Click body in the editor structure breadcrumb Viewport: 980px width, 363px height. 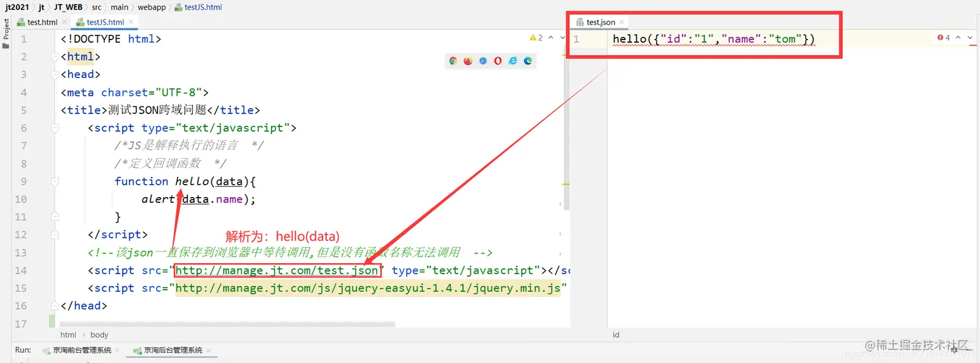(99, 335)
